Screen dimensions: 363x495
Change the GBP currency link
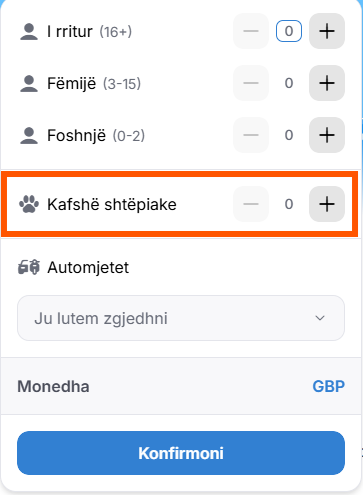(328, 387)
